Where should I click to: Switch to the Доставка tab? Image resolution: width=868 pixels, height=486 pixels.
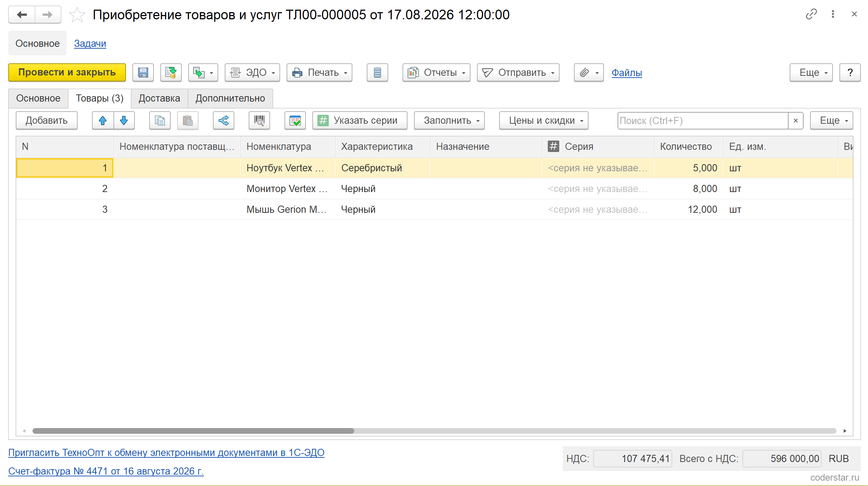pyautogui.click(x=160, y=98)
